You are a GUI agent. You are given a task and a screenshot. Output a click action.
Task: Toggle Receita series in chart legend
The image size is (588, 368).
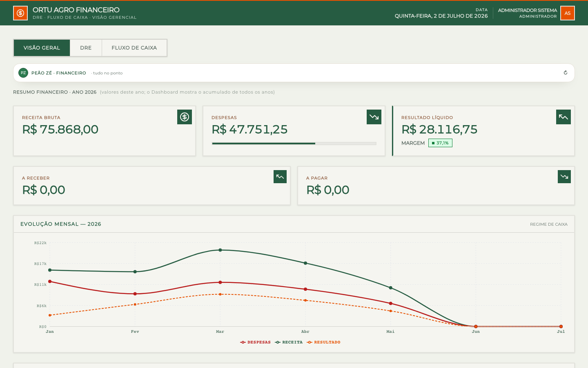point(289,342)
